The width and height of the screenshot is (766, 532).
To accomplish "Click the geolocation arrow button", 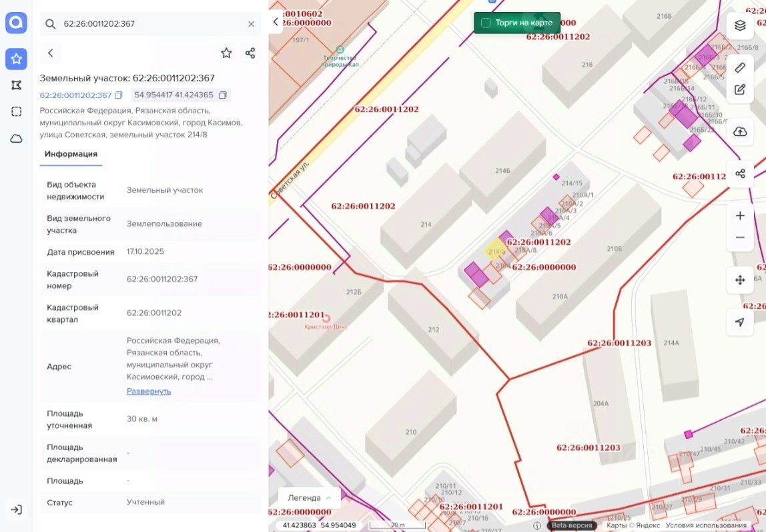I will click(x=739, y=322).
